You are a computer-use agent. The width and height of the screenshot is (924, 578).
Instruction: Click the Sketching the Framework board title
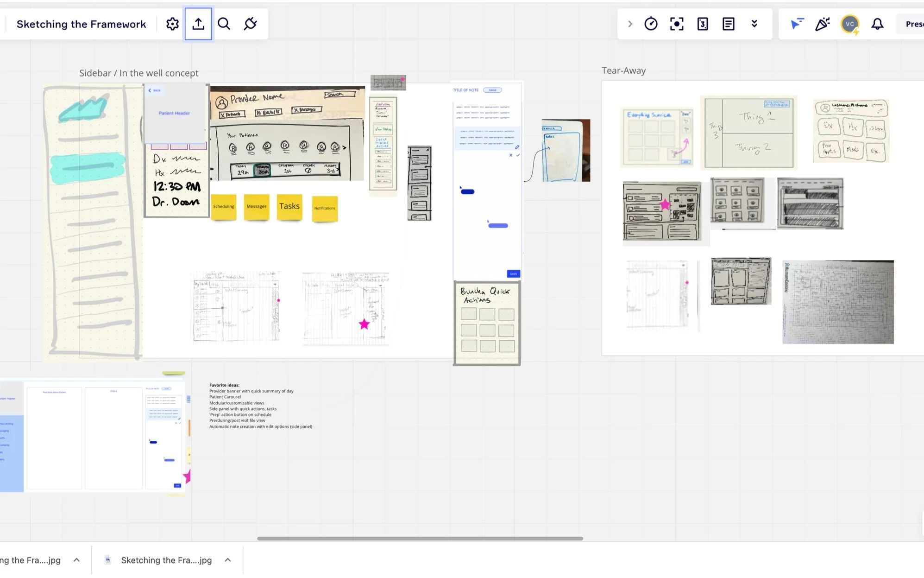click(81, 24)
